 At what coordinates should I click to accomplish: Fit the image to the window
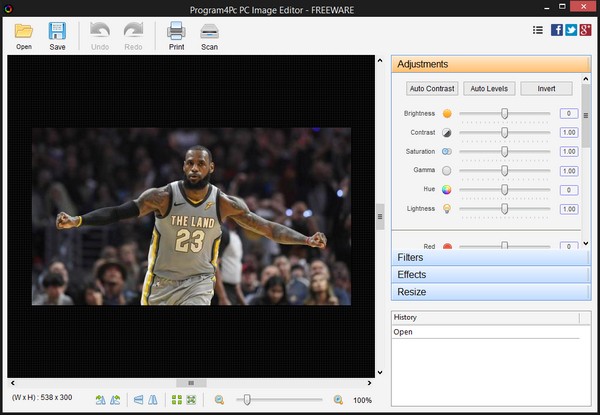pos(190,400)
